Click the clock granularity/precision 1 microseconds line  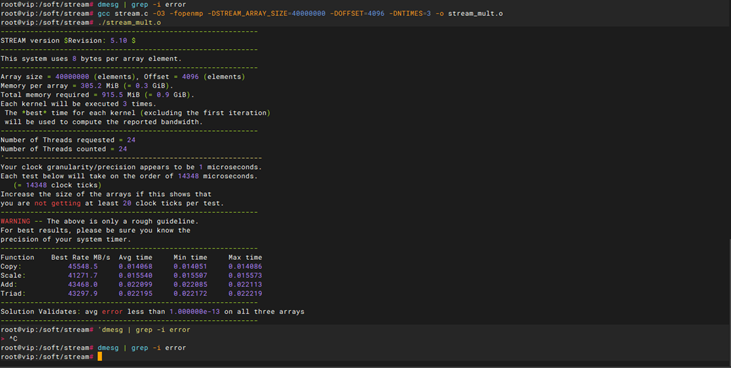131,167
